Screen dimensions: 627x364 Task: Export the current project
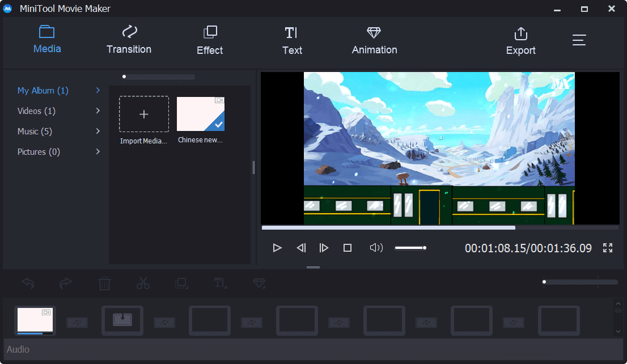pyautogui.click(x=520, y=40)
